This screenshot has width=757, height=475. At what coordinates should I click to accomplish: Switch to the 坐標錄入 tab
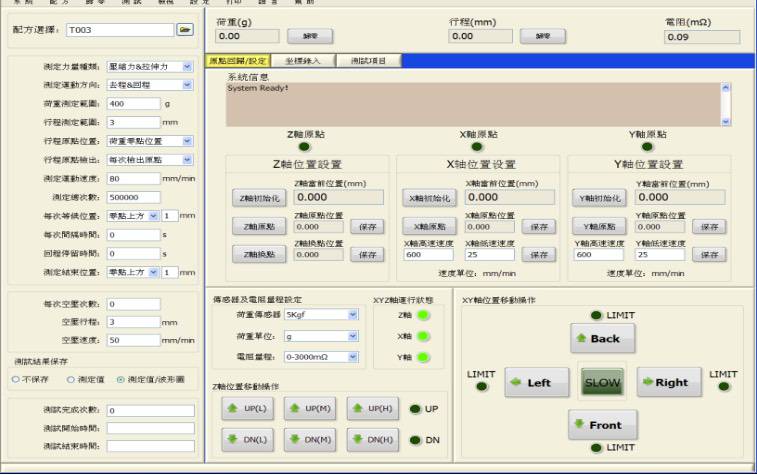[x=303, y=61]
